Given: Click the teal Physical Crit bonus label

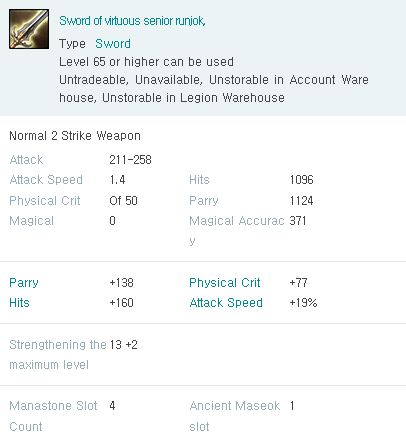Looking at the screenshot, I should 225,283.
